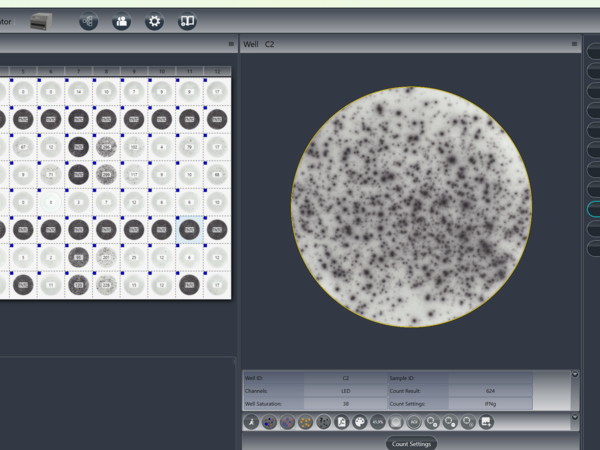
Task: Collapse the well info panel arrow
Action: tap(575, 375)
